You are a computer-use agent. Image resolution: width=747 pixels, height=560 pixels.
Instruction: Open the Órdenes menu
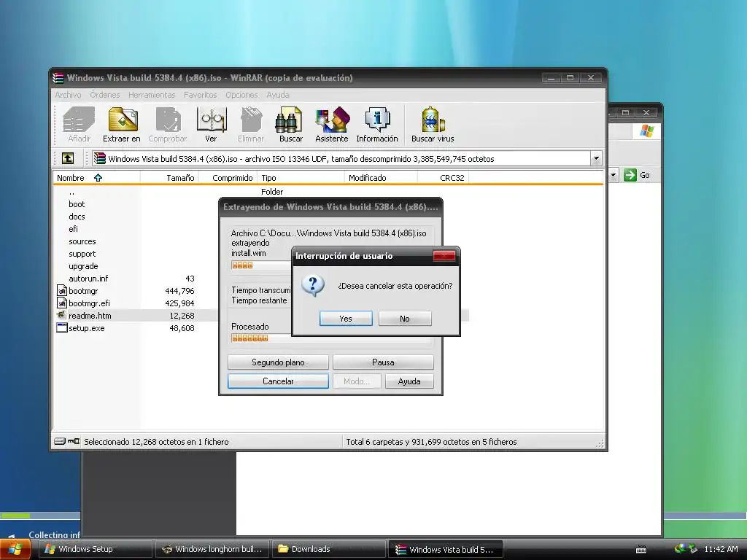click(105, 95)
